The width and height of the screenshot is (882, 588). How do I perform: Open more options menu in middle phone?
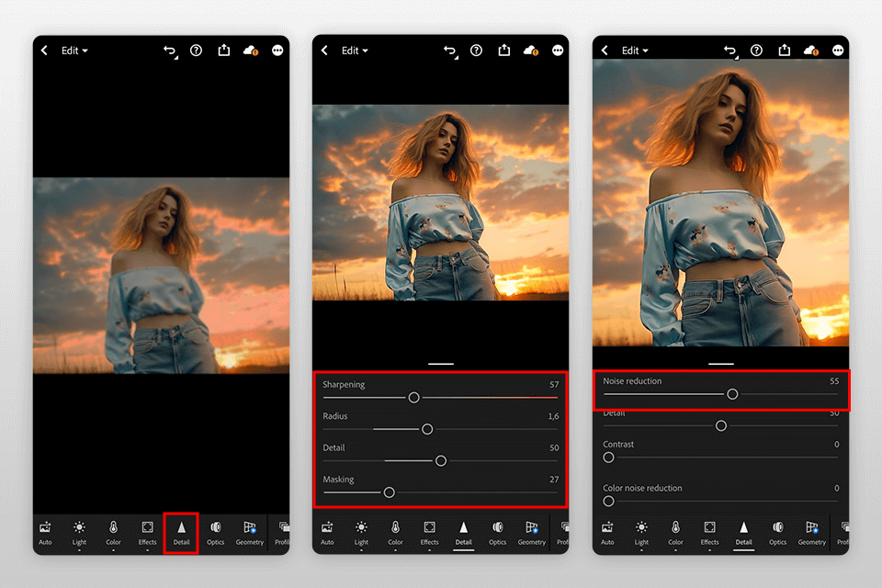click(558, 51)
